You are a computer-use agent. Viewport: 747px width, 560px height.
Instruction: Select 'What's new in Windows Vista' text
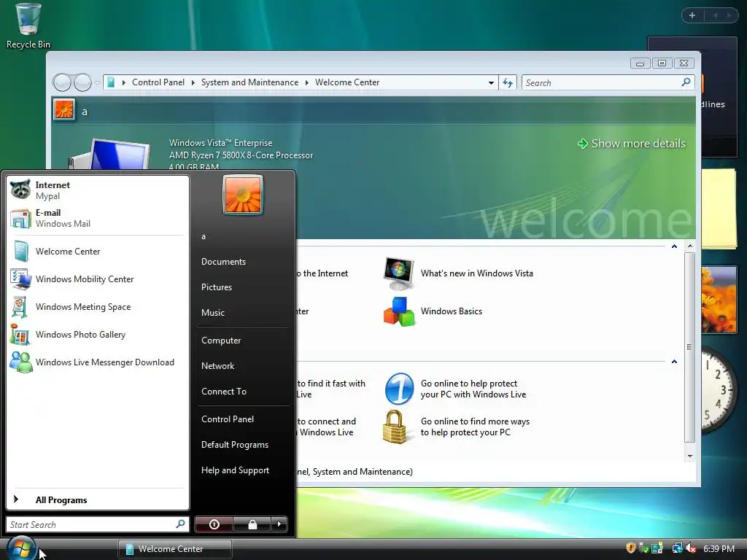477,273
